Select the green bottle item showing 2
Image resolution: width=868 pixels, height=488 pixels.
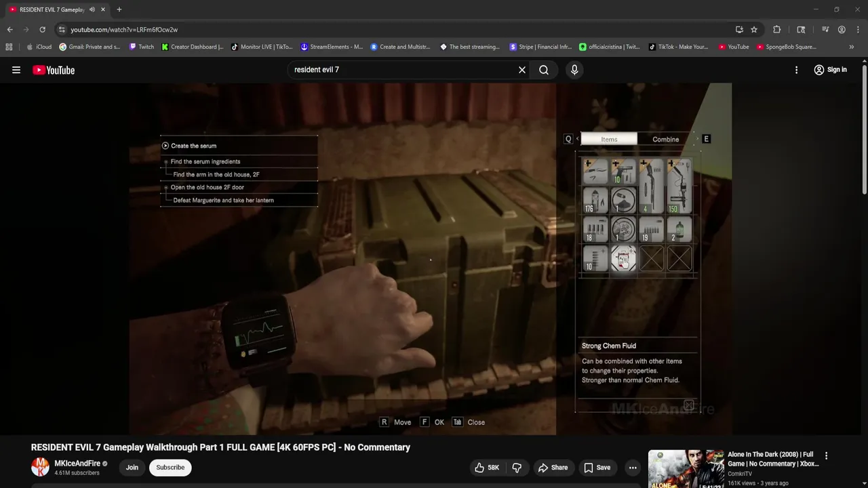tap(679, 229)
